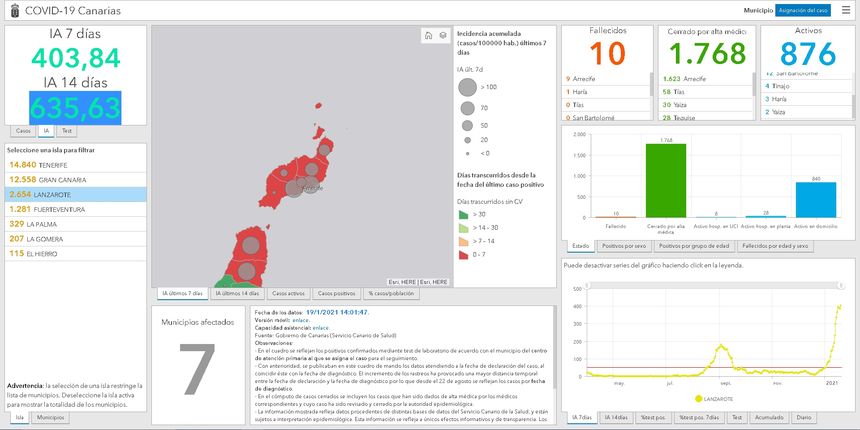
Task: Toggle the LANZAROTE series legend marker
Action: (684, 398)
